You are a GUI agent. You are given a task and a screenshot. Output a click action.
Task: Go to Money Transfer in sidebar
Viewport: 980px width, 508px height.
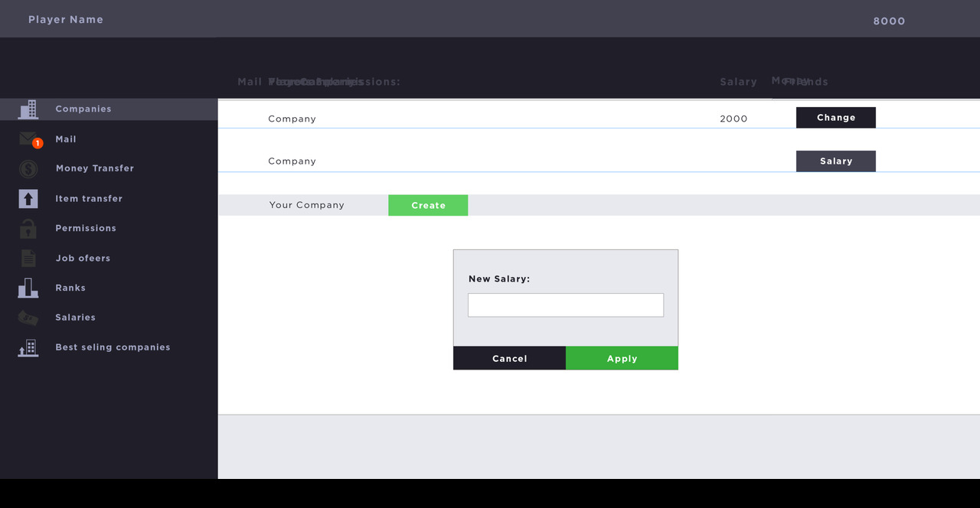click(94, 168)
